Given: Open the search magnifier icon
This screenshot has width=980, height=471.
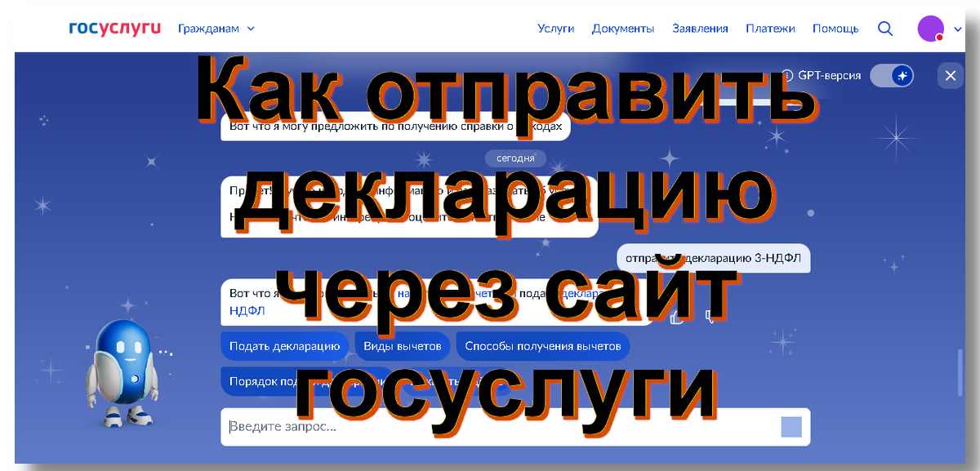Looking at the screenshot, I should point(885,28).
